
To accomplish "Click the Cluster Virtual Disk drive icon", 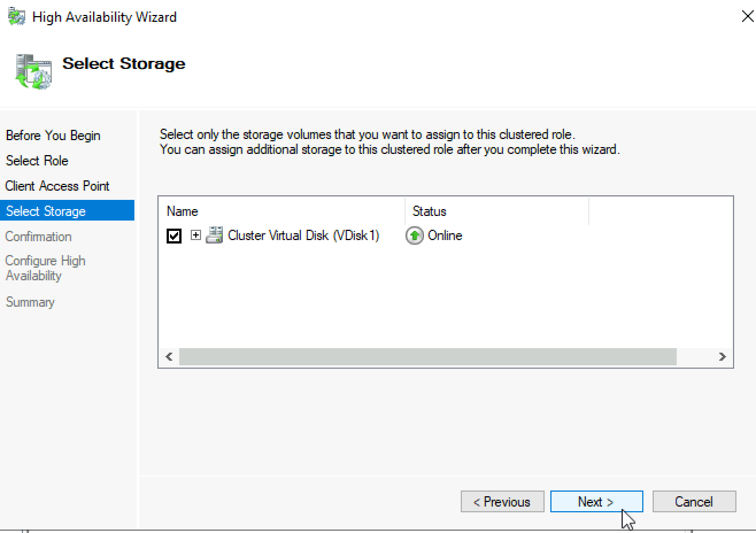I will (214, 235).
